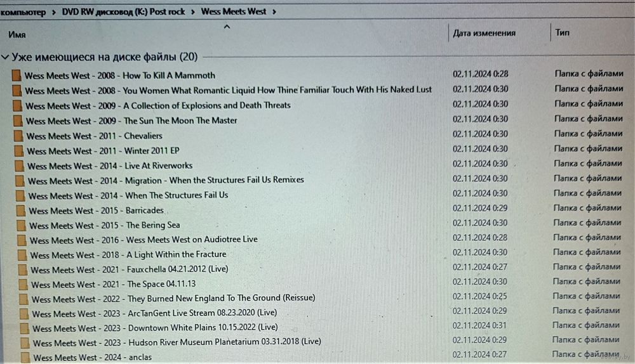
Task: Go to 'компьютер' in the address bar
Action: [x=23, y=12]
